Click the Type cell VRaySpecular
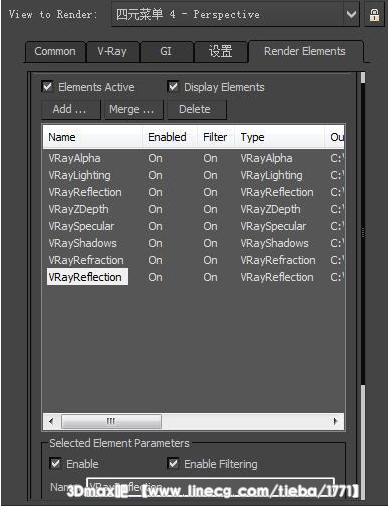The height and width of the screenshot is (508, 388). click(x=273, y=226)
